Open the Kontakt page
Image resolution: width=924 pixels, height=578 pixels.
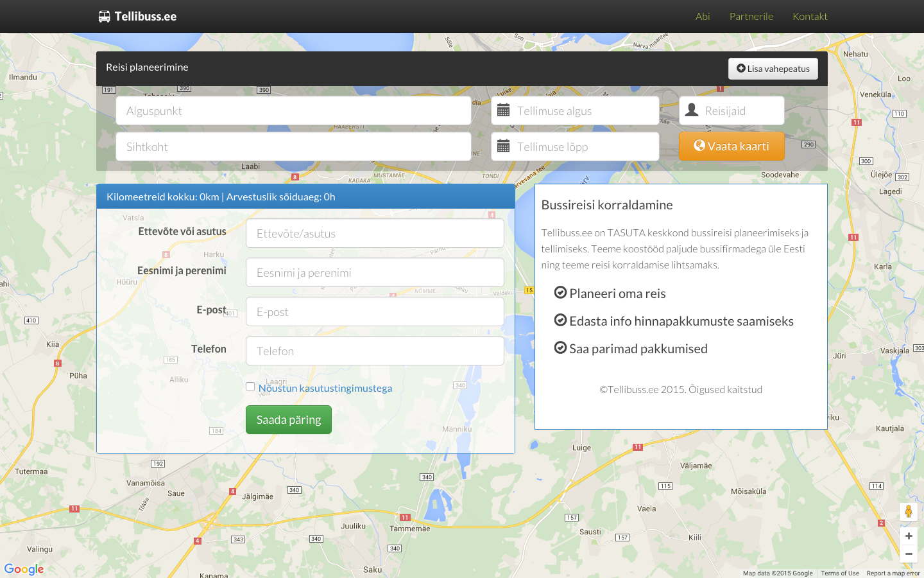(810, 17)
